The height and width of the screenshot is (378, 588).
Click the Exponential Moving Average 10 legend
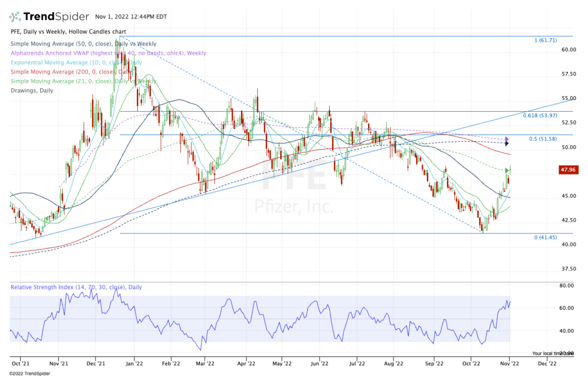tap(76, 62)
